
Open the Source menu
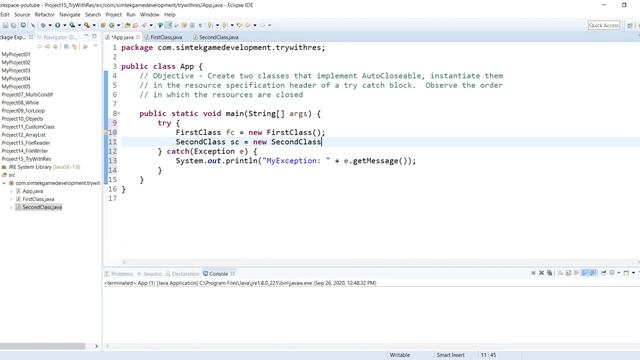point(22,15)
